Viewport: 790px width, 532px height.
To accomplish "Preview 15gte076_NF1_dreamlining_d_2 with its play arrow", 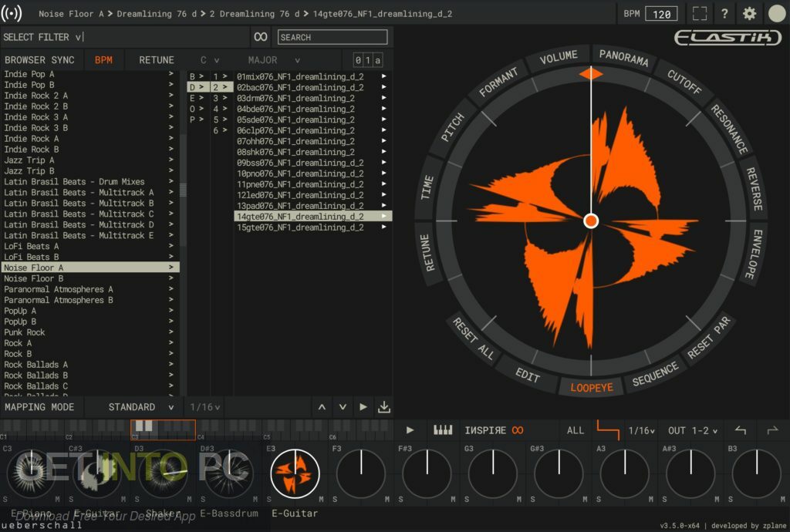I will point(383,227).
